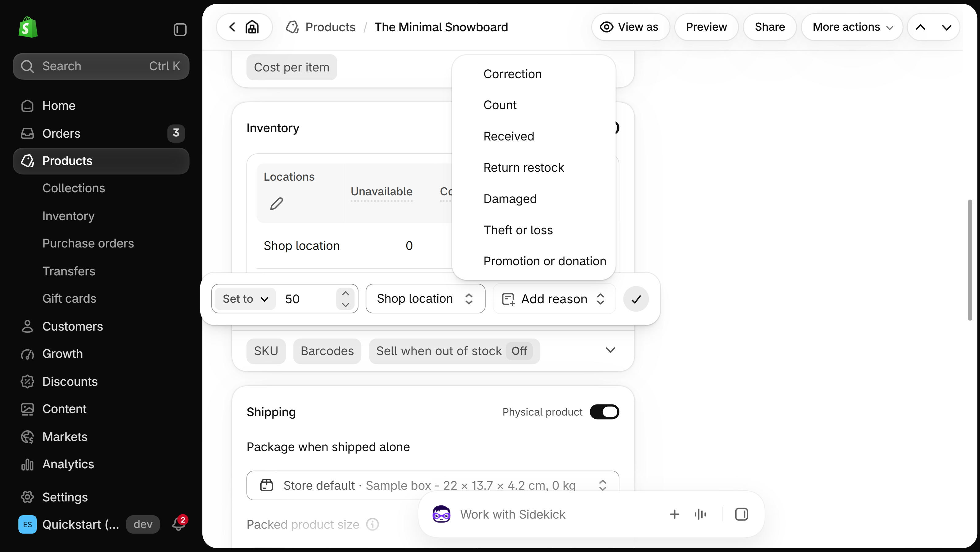This screenshot has width=980, height=552.
Task: Toggle the Physical product switch
Action: coord(604,412)
